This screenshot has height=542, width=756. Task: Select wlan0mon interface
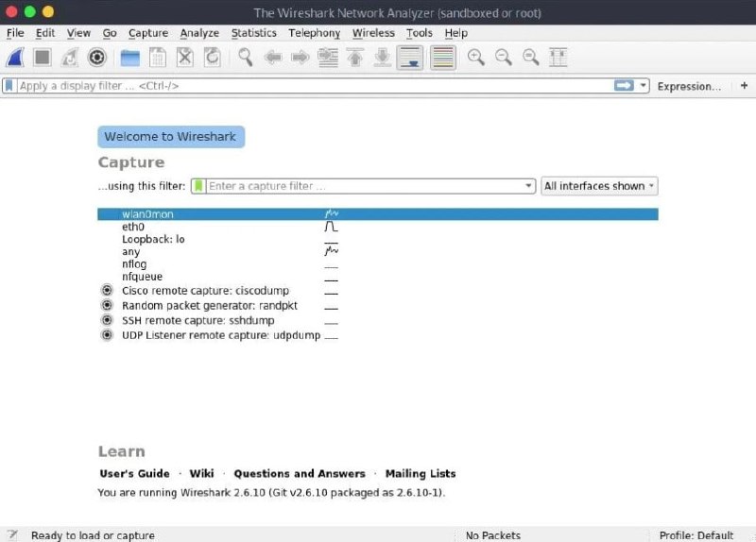377,214
